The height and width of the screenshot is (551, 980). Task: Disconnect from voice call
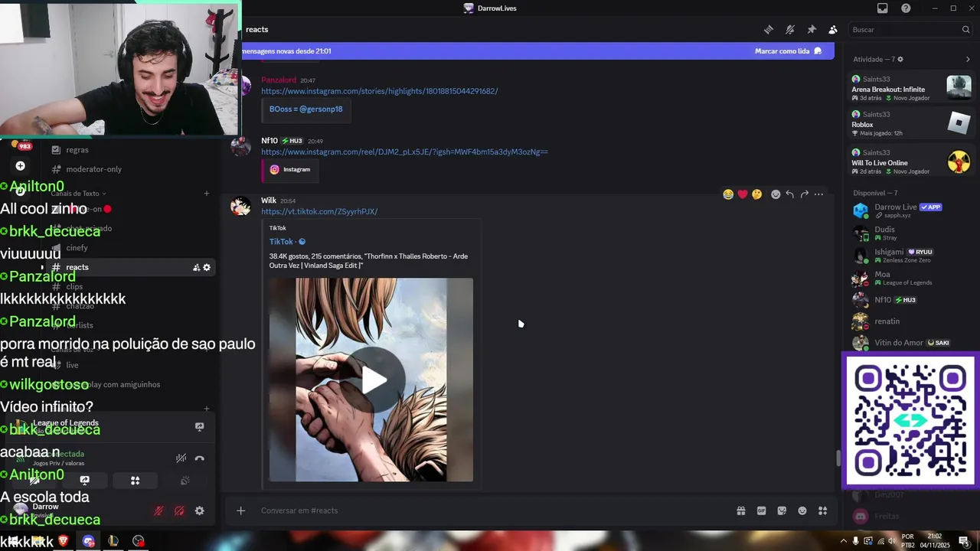[x=200, y=458]
